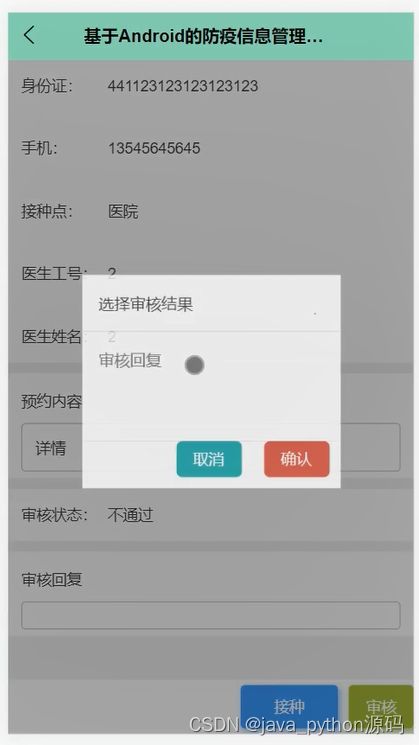Image resolution: width=419 pixels, height=745 pixels.
Task: Click the 手机 label
Action: coord(39,148)
